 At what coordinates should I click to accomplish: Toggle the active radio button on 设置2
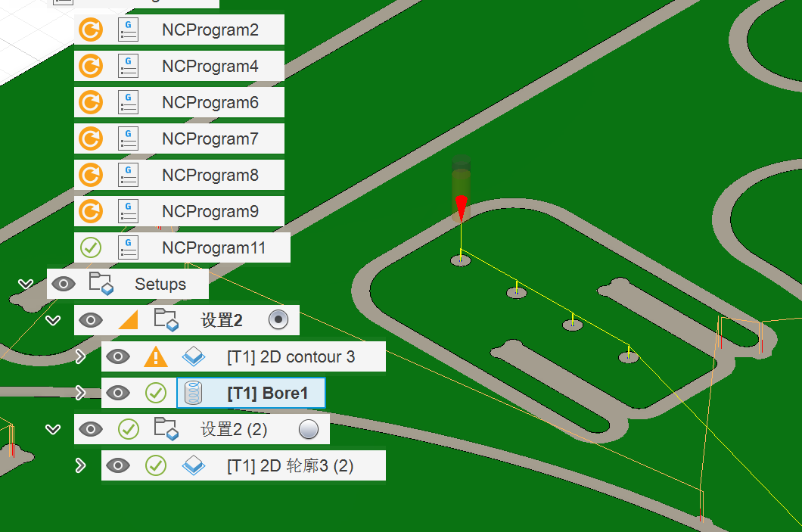278,320
